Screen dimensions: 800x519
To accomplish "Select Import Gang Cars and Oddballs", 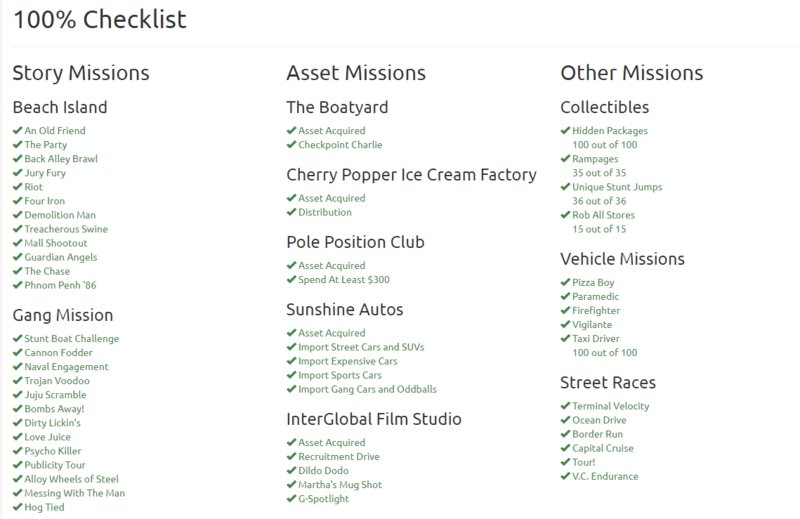I will point(367,389).
